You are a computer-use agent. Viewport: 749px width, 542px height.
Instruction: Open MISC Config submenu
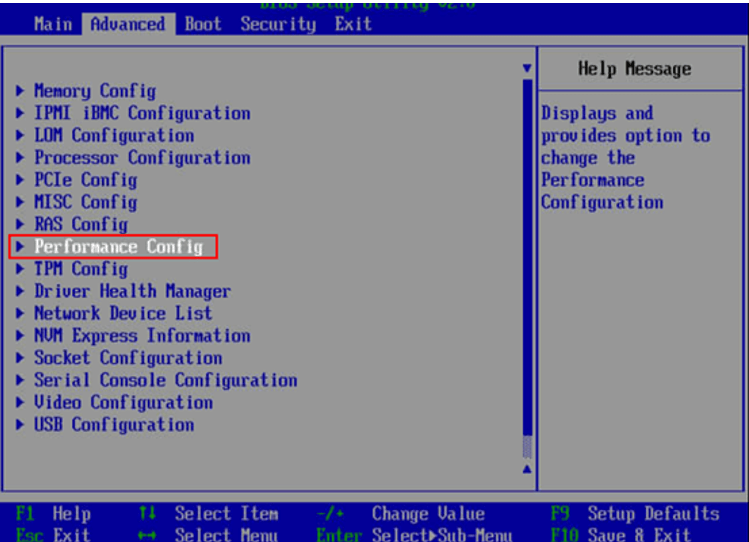[x=86, y=202]
